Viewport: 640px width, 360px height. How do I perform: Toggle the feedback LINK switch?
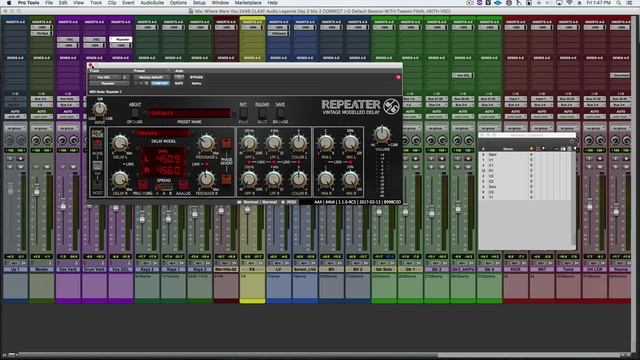[207, 164]
